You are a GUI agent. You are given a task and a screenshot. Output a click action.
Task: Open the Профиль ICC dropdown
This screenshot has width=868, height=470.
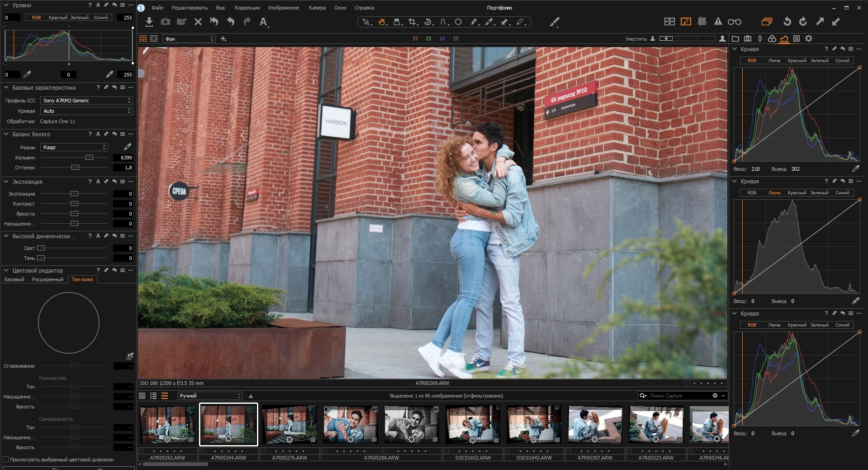pyautogui.click(x=86, y=101)
